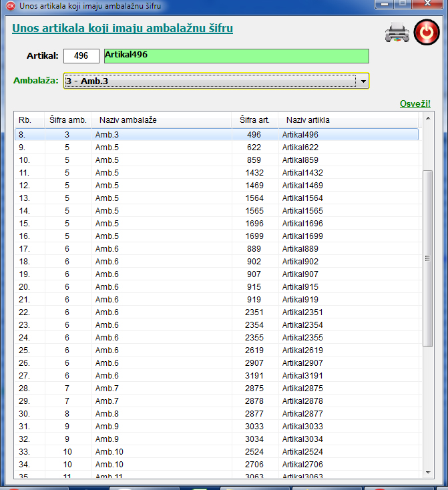The width and height of the screenshot is (448, 490).
Task: Select row with Artikal2875
Action: coord(216,389)
